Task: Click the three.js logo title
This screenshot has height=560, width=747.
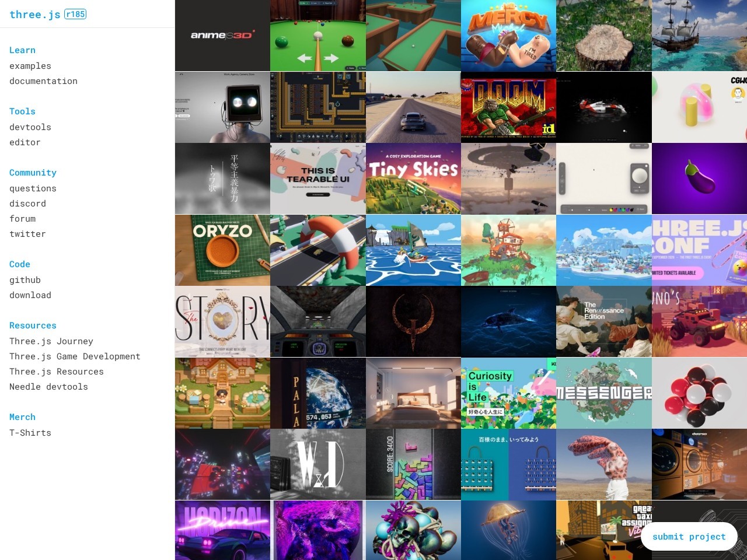Action: click(x=35, y=15)
